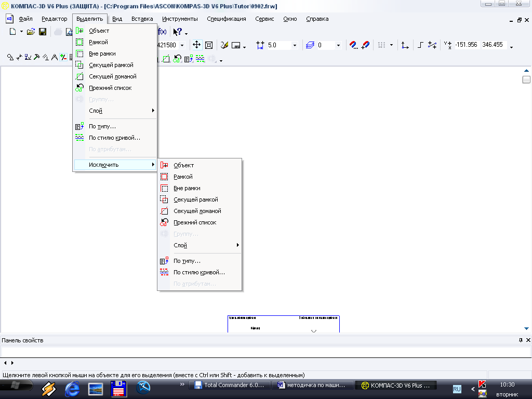This screenshot has width=532, height=399.
Task: Click the select by cutting polyline toolbar icon
Action: pos(166,59)
